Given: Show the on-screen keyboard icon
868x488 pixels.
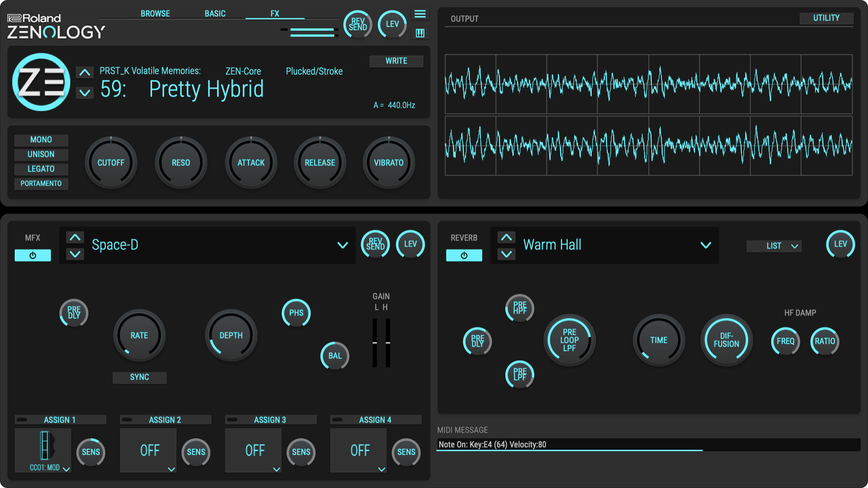Looking at the screenshot, I should [x=420, y=33].
